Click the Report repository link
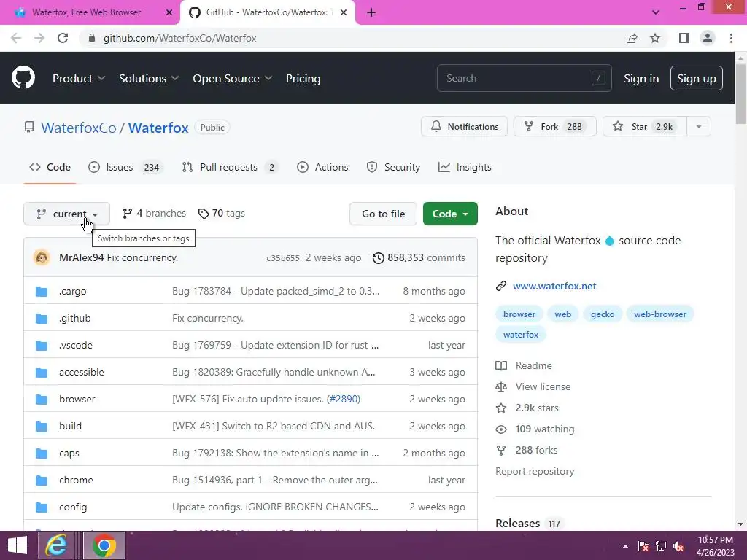This screenshot has height=560, width=747. (535, 472)
